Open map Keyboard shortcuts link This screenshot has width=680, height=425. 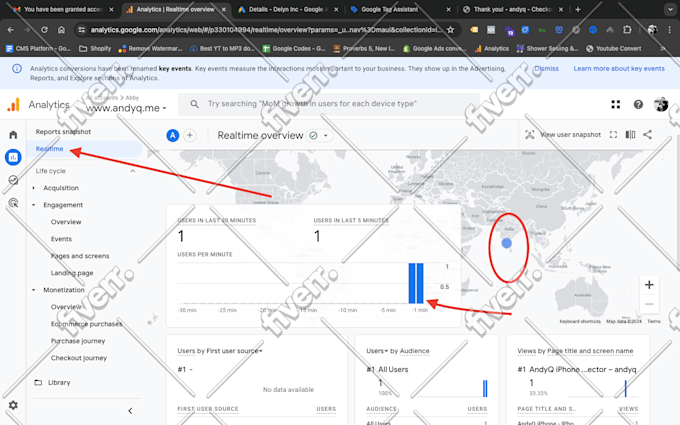pos(580,321)
